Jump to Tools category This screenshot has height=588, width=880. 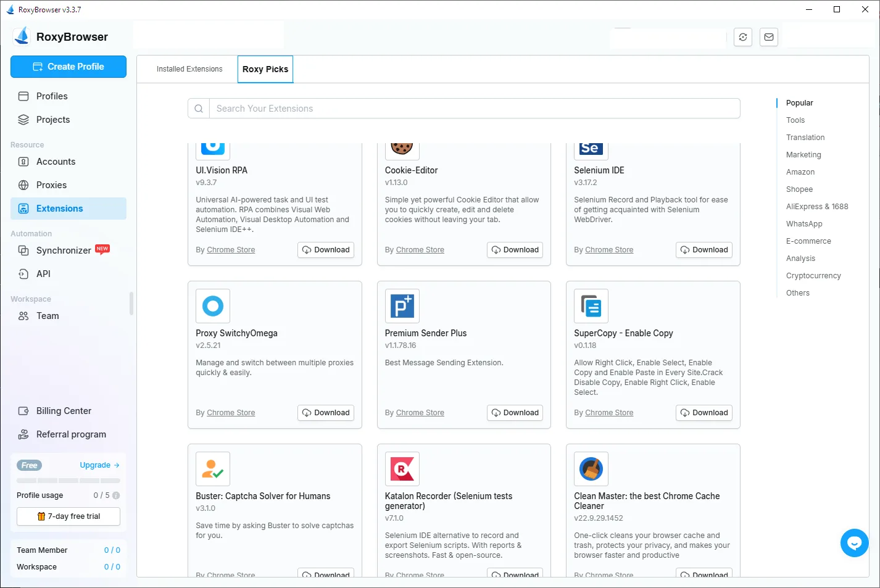click(795, 120)
